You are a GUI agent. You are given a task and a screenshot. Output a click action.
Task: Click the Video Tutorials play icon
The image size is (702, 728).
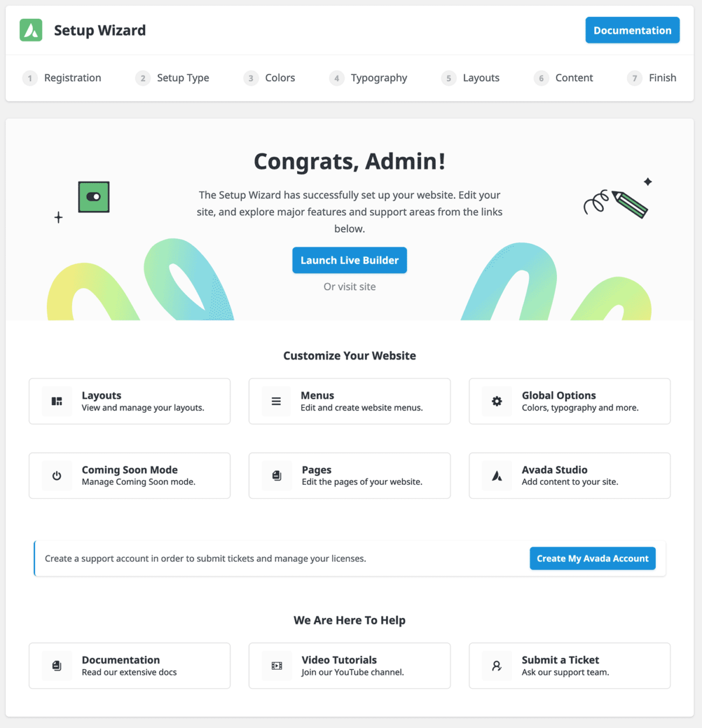276,665
